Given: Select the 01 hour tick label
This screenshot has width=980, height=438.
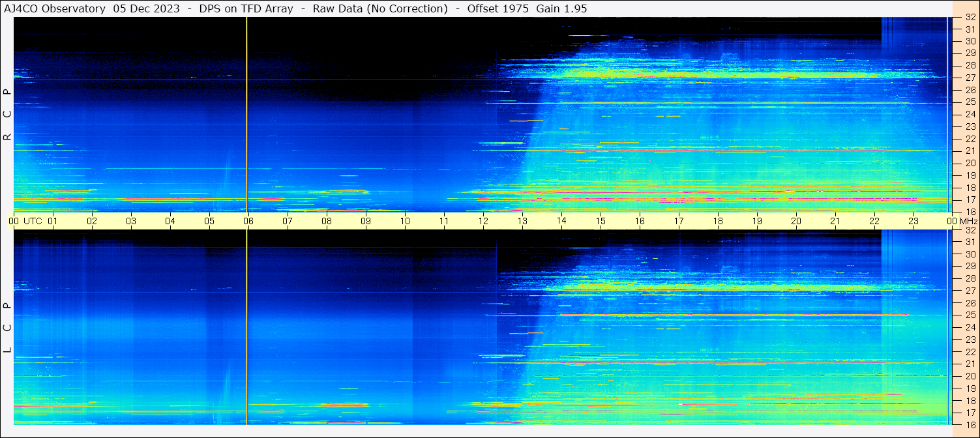Looking at the screenshot, I should click(53, 221).
